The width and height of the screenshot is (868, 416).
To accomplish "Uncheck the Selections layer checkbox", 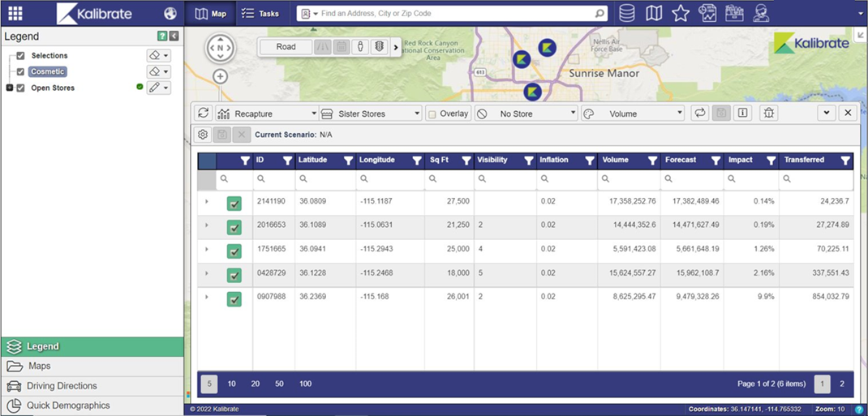I will coord(20,56).
